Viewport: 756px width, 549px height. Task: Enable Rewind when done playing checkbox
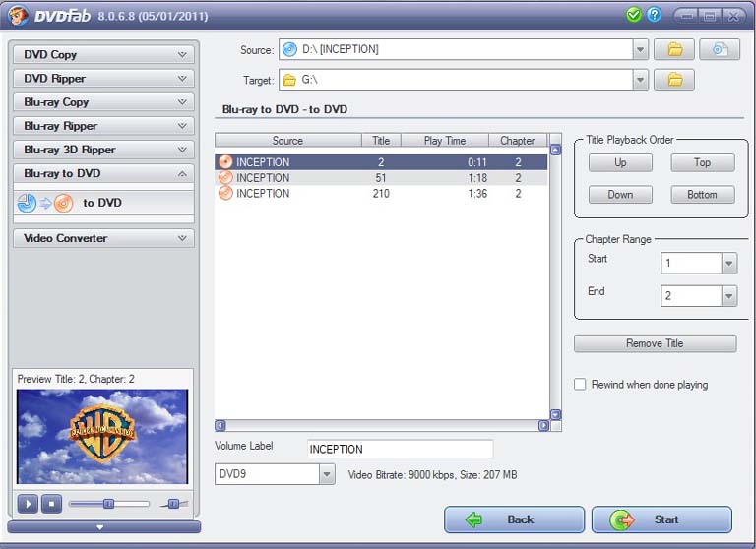click(580, 384)
